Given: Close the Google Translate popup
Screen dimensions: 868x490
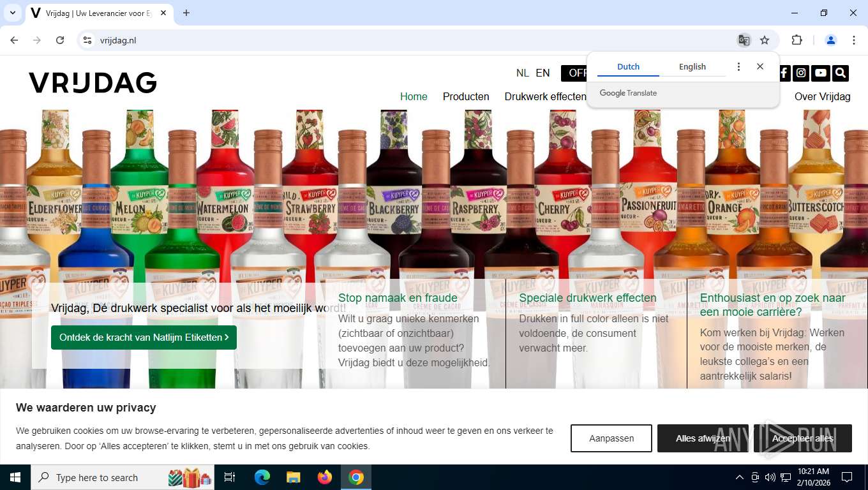Looking at the screenshot, I should pyautogui.click(x=759, y=66).
